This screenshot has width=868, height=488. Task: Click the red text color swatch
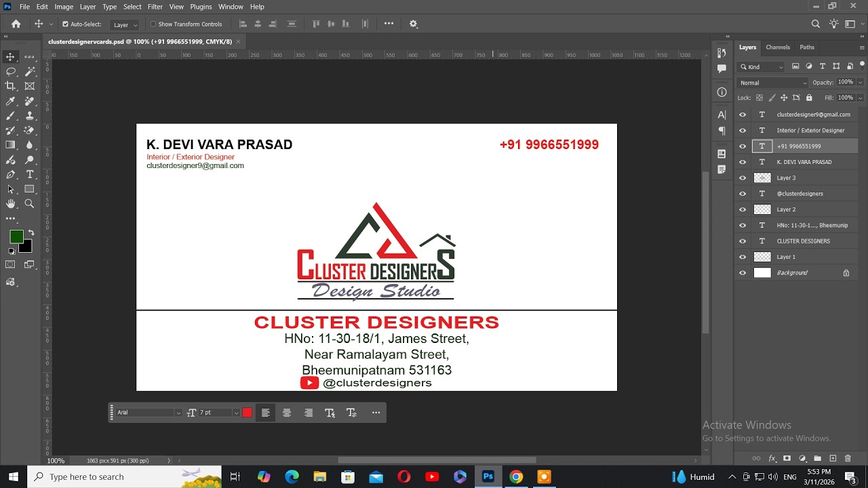(248, 413)
